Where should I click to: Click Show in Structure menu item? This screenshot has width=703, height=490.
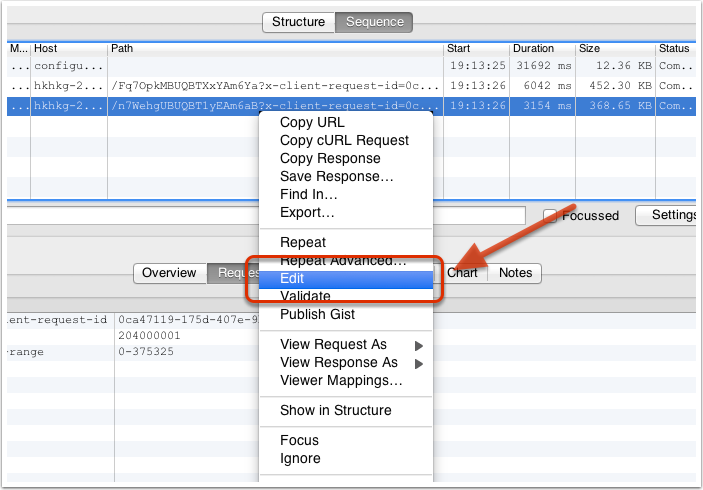(335, 410)
